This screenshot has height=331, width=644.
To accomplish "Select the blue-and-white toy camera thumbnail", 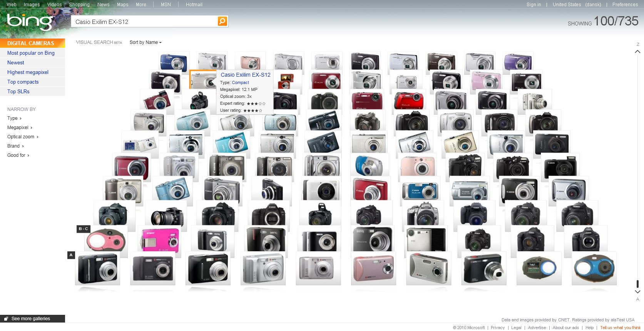I will [594, 268].
